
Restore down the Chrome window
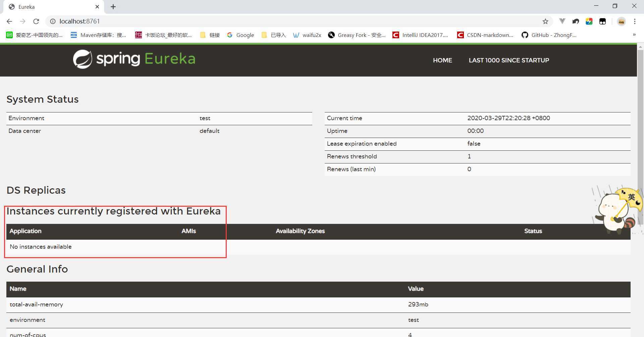[x=615, y=6]
